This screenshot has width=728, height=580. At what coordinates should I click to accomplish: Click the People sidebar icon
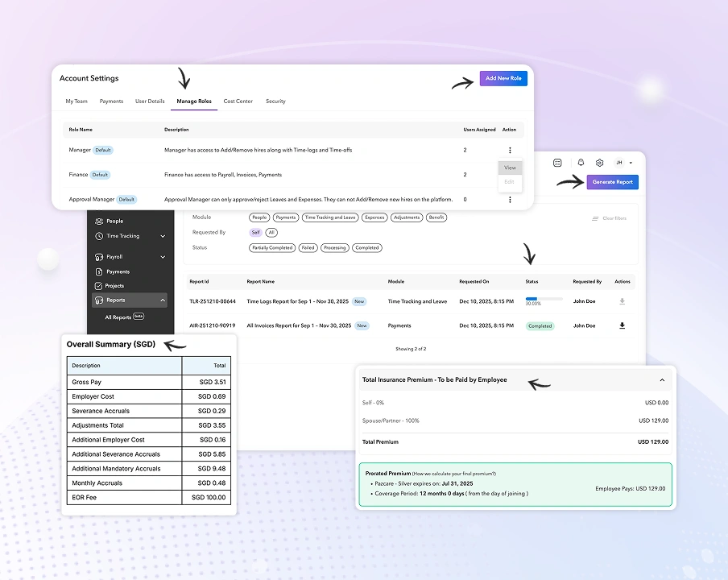99,221
